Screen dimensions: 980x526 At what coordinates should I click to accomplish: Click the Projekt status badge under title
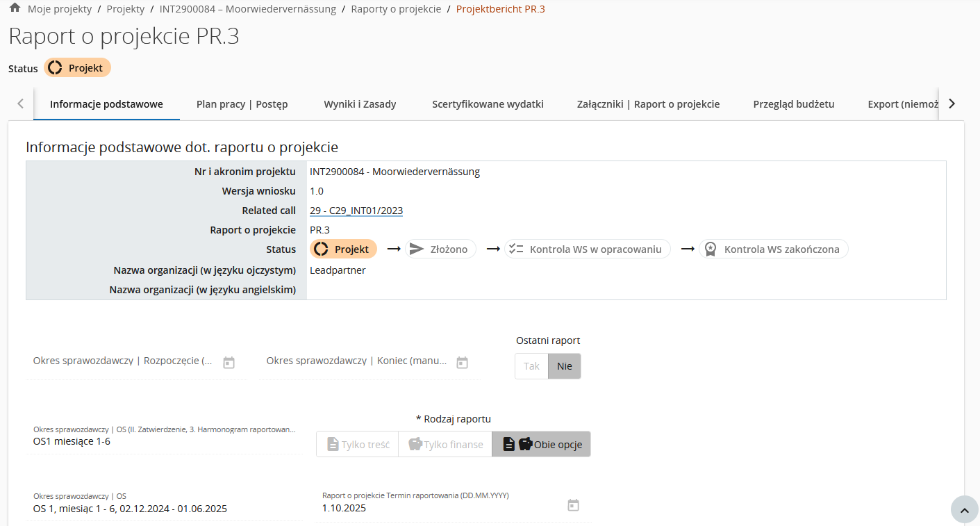(77, 68)
